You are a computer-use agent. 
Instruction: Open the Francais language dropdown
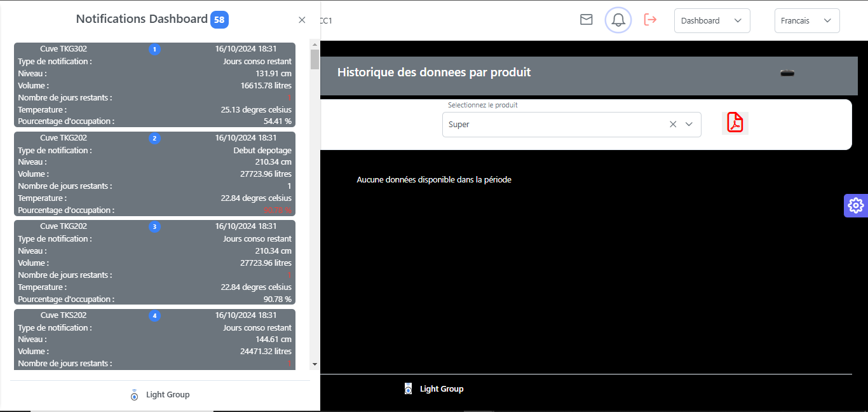[806, 20]
